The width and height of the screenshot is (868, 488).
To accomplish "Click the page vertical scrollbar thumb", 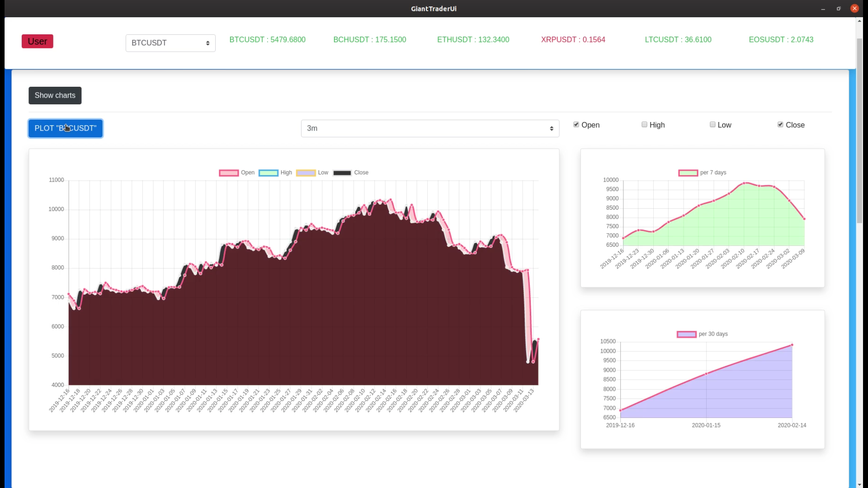I will click(x=860, y=131).
